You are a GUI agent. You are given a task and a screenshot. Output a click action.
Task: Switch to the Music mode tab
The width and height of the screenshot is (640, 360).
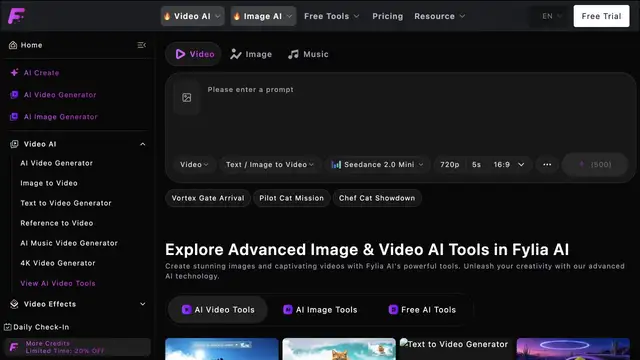(x=308, y=54)
